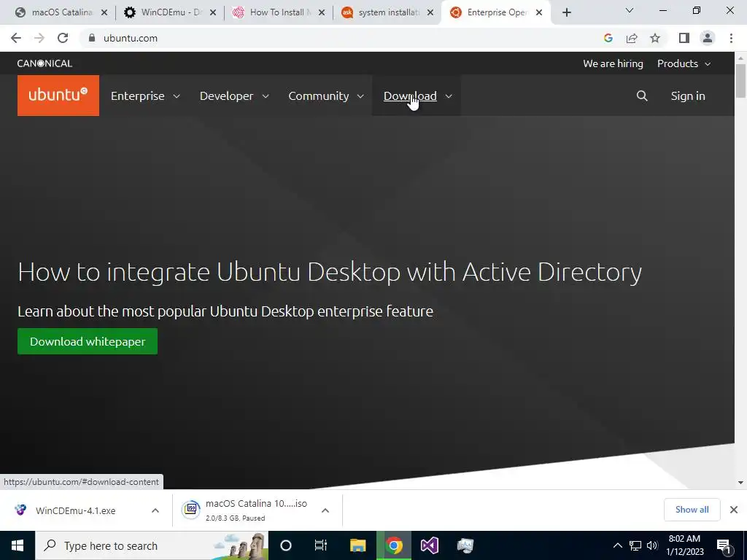Open Task View on the taskbar

(321, 545)
